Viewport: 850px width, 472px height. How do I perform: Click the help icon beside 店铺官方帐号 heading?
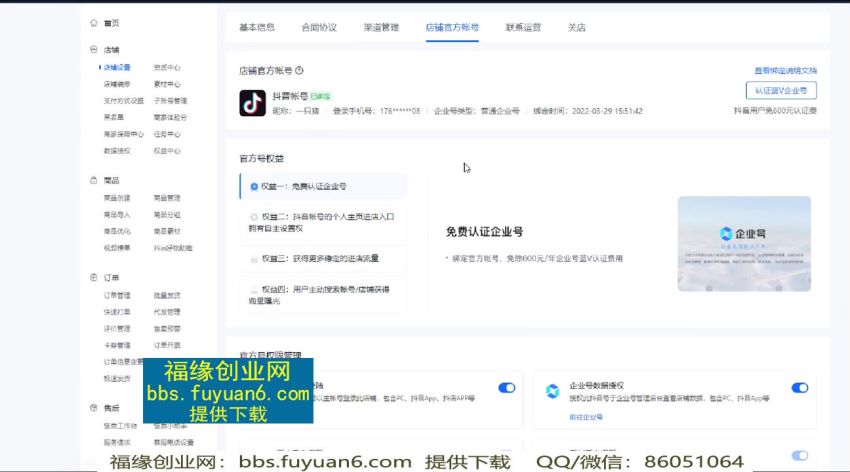299,70
